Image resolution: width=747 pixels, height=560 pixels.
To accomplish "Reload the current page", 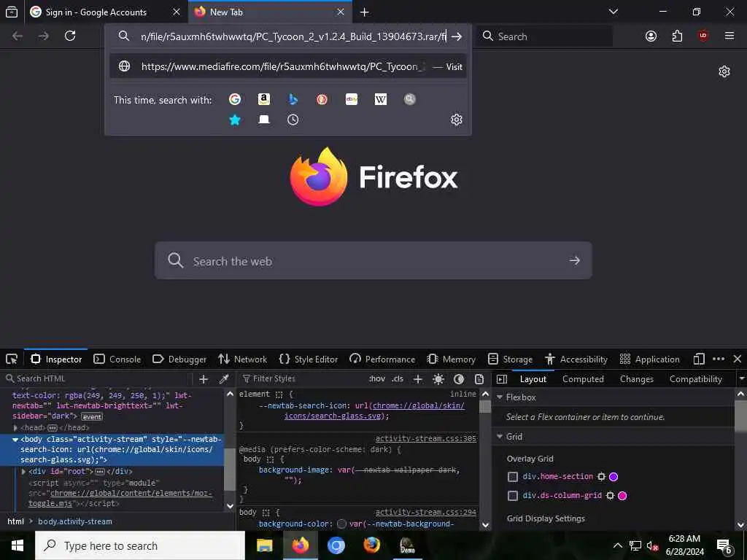I will (x=70, y=36).
